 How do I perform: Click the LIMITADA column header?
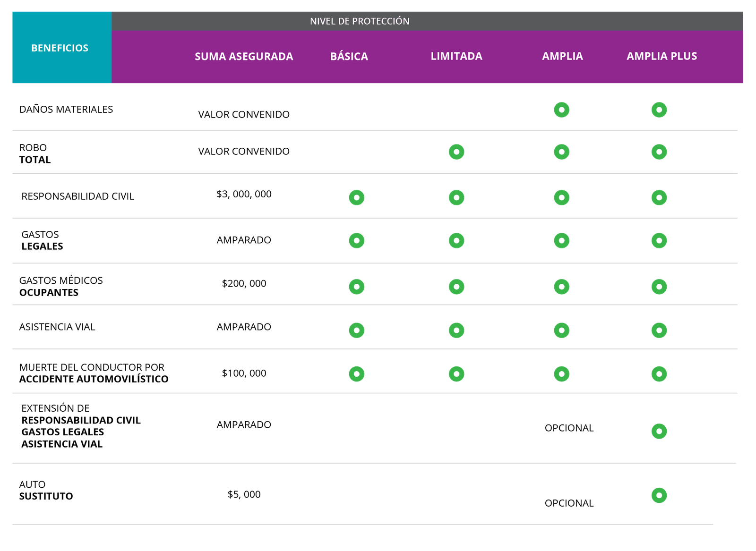(x=456, y=56)
